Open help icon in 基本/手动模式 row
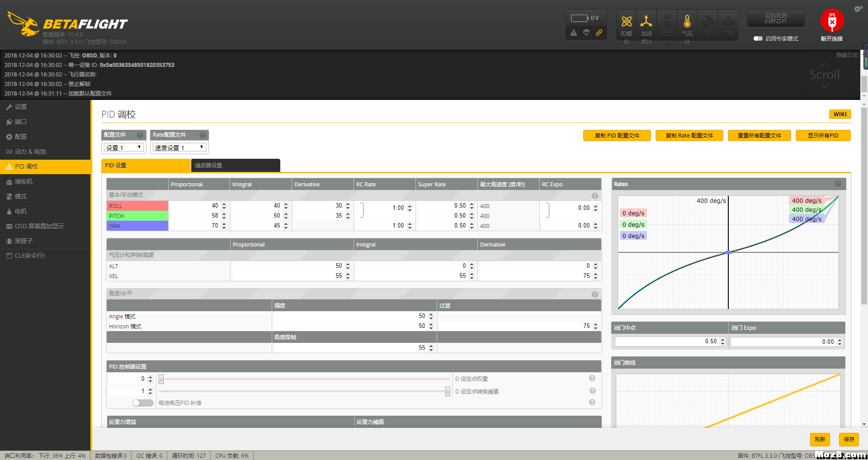The width and height of the screenshot is (868, 460). point(595,196)
